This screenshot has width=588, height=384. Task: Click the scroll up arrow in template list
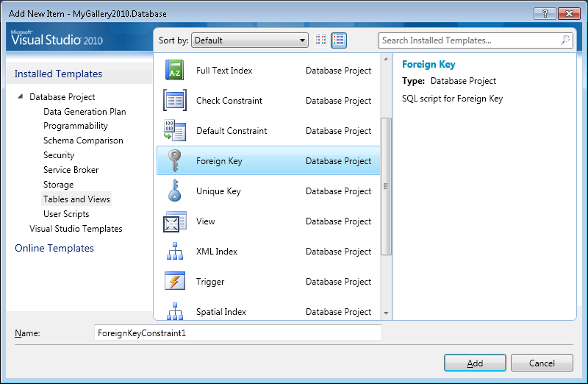pyautogui.click(x=386, y=59)
